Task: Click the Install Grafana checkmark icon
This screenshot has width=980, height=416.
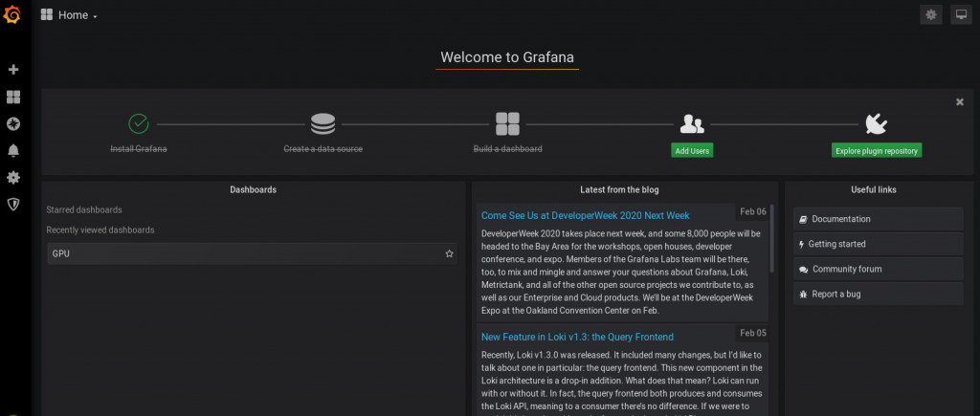Action: tap(139, 123)
